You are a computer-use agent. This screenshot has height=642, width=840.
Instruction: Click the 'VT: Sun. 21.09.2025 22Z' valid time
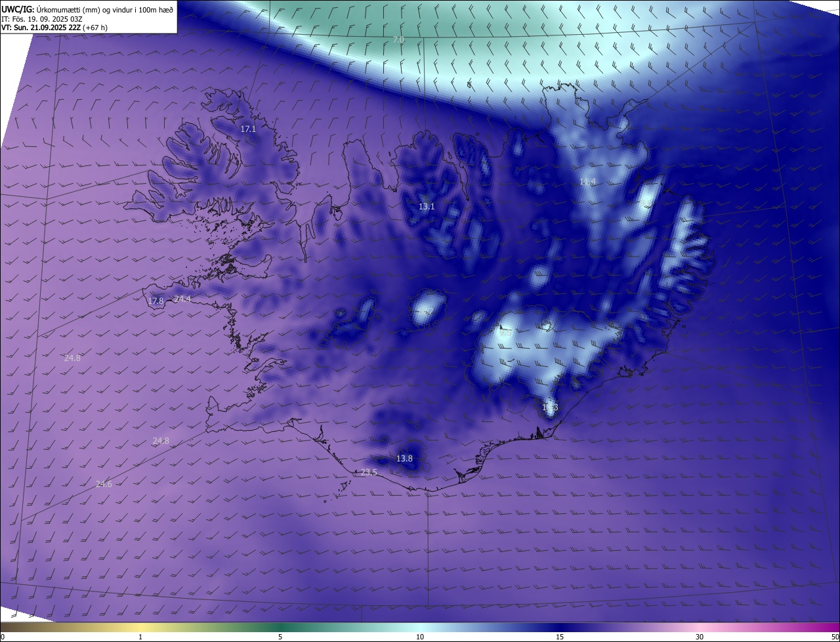pyautogui.click(x=41, y=28)
